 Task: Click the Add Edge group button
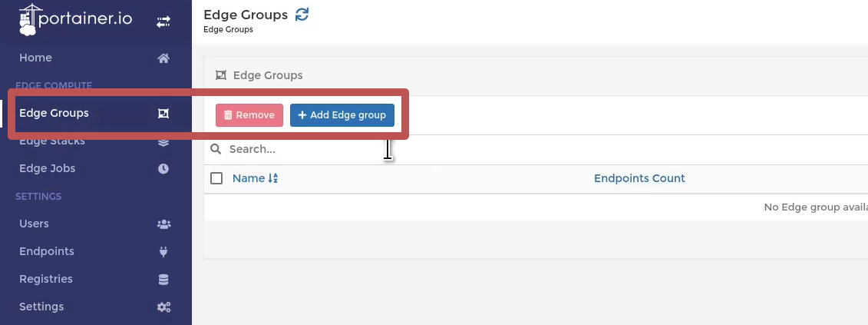pos(342,115)
